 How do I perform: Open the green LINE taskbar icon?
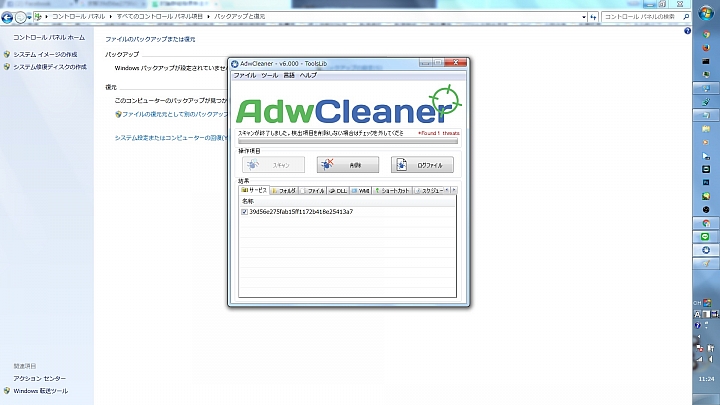click(706, 236)
